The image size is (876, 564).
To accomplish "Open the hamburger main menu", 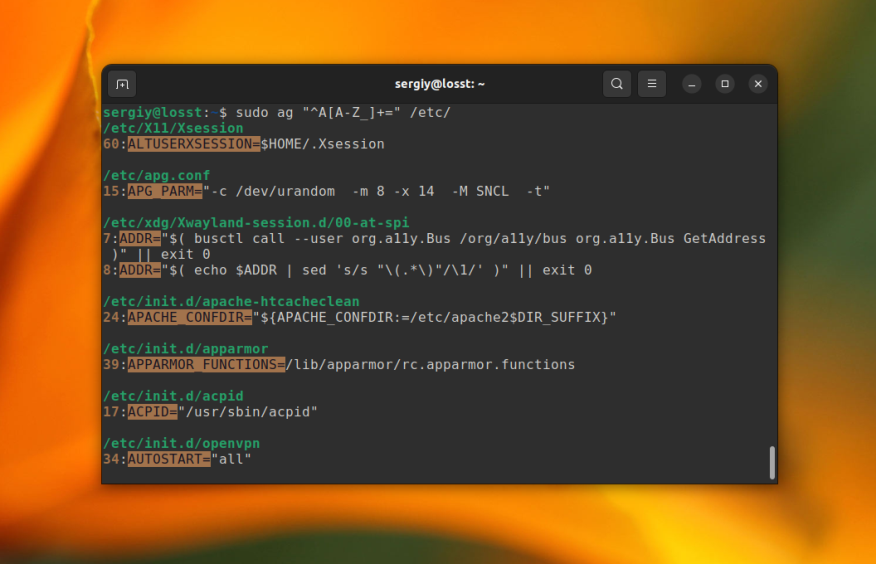I will pyautogui.click(x=651, y=84).
